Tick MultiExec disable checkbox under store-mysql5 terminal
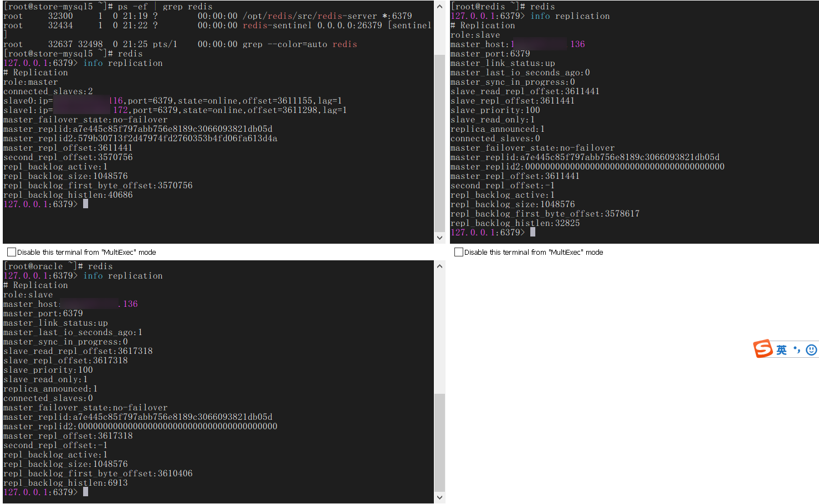819x504 pixels. (x=11, y=252)
